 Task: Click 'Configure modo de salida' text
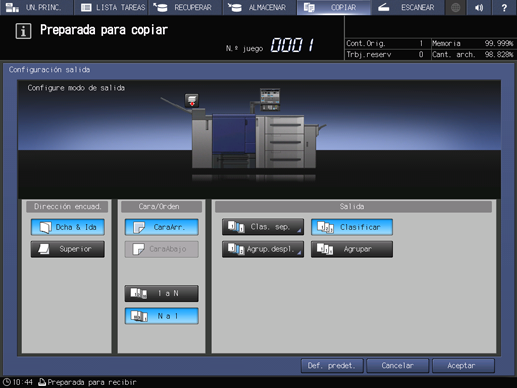76,88
